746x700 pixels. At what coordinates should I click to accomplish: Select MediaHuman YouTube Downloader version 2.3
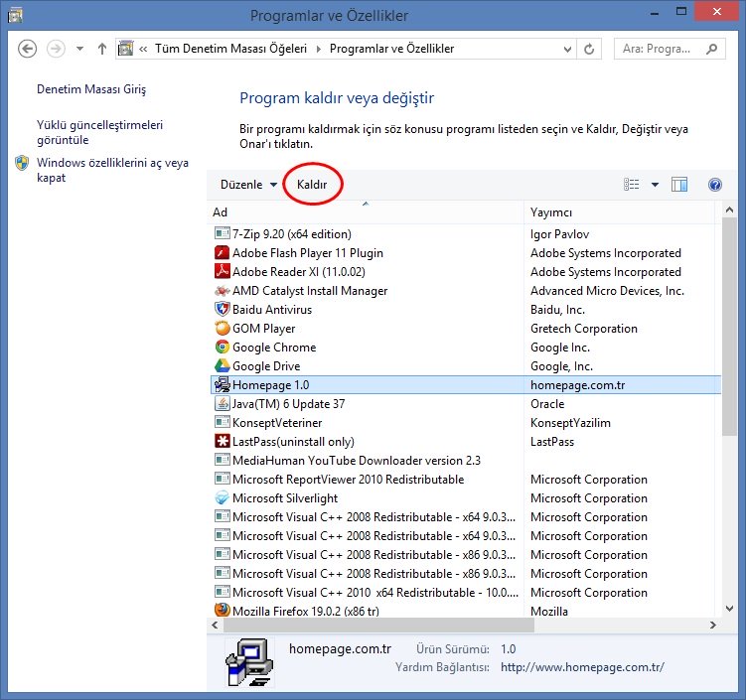[357, 461]
